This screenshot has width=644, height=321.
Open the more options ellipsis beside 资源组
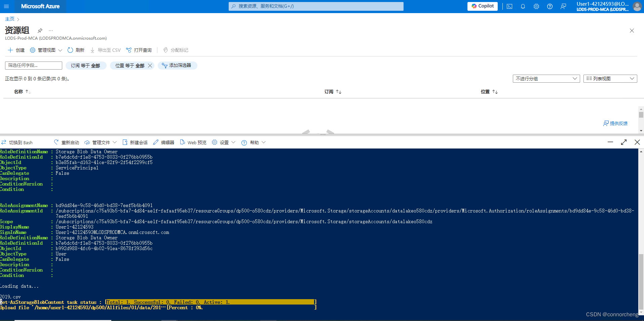51,30
